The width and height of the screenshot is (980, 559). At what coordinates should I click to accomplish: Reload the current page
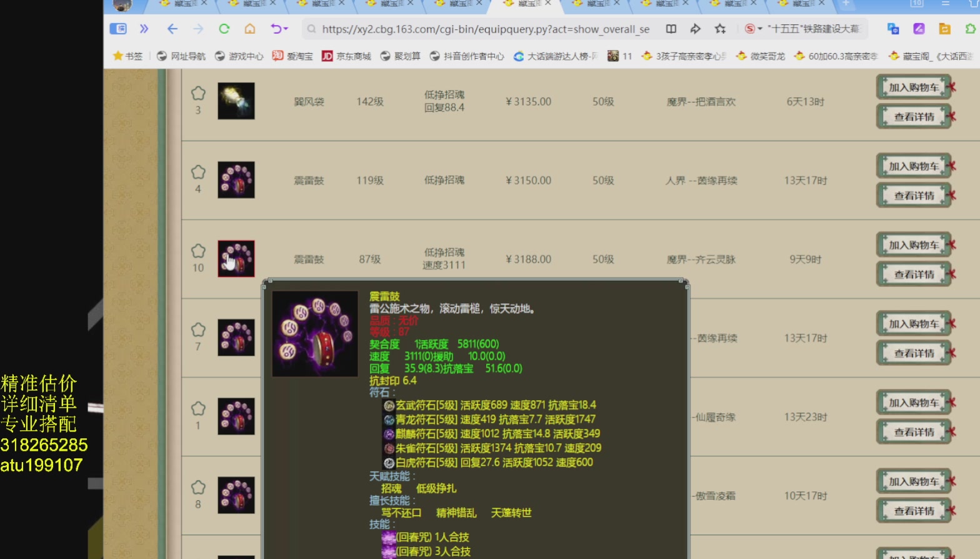(x=224, y=29)
